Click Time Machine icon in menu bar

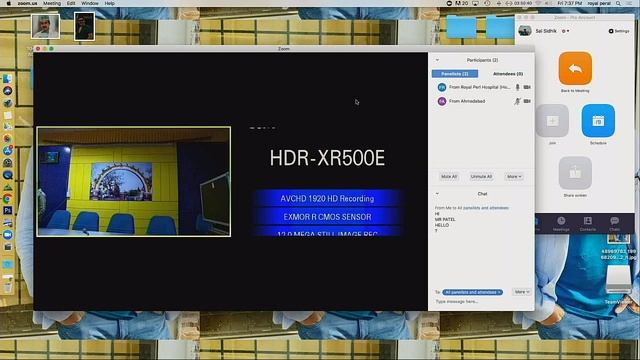click(x=487, y=3)
